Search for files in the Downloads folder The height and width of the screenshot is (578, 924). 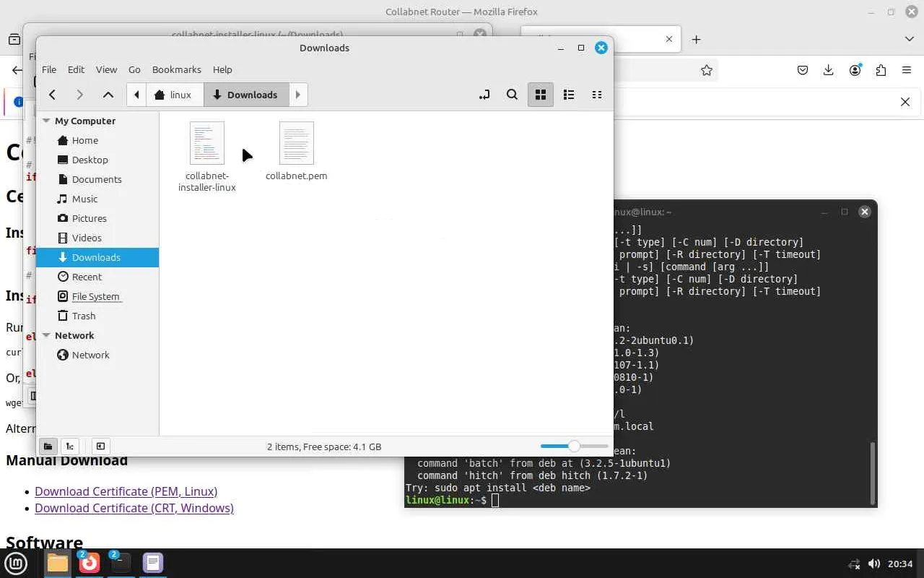click(512, 95)
